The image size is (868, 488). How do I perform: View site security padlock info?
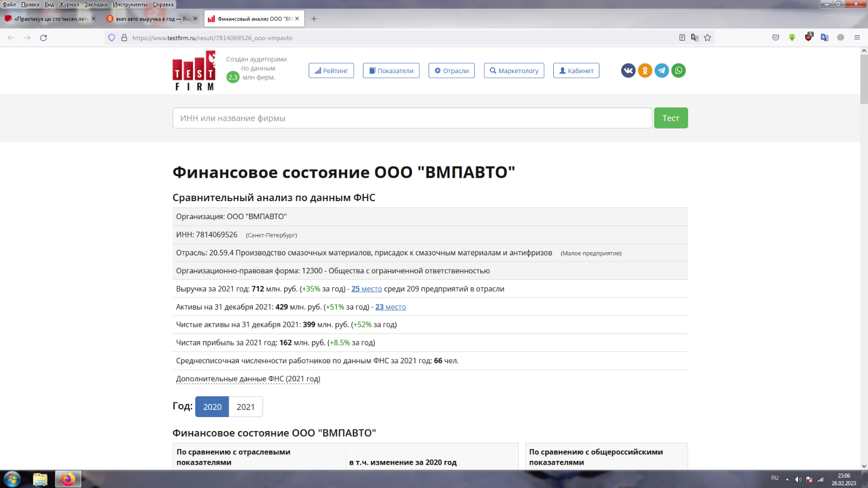click(124, 38)
